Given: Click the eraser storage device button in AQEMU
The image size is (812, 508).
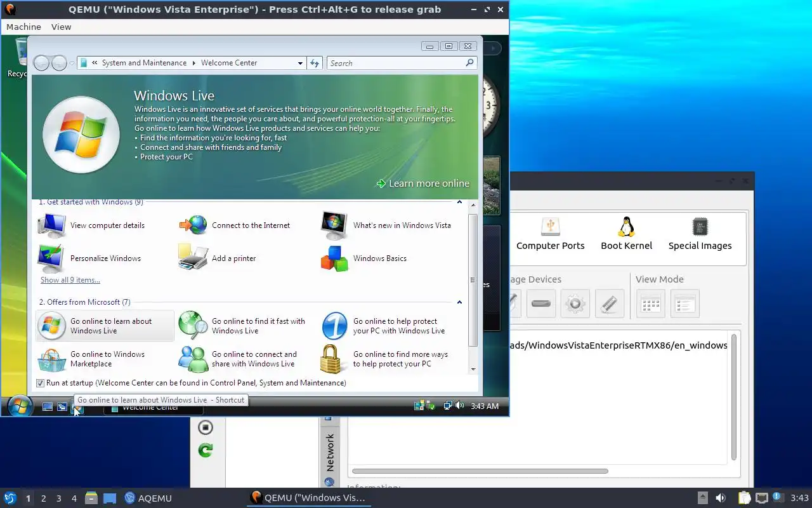Looking at the screenshot, I should click(x=609, y=304).
